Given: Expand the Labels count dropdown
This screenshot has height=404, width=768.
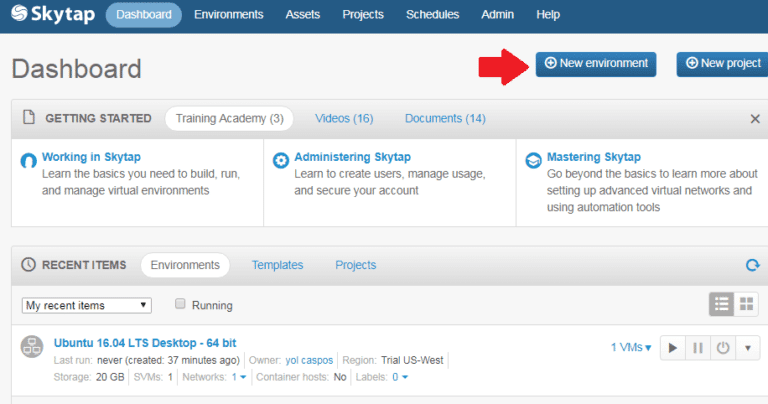Looking at the screenshot, I should (400, 377).
